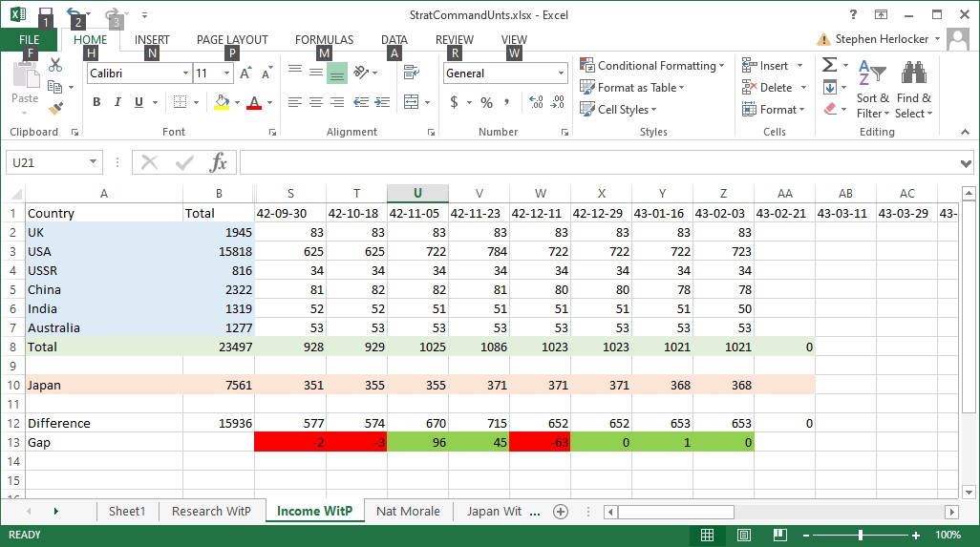The height and width of the screenshot is (547, 980).
Task: Click Increase Decimal icon
Action: coord(536,102)
